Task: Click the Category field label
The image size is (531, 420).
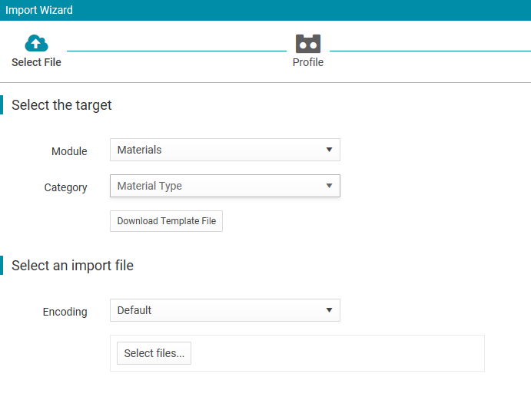Action: click(x=65, y=187)
